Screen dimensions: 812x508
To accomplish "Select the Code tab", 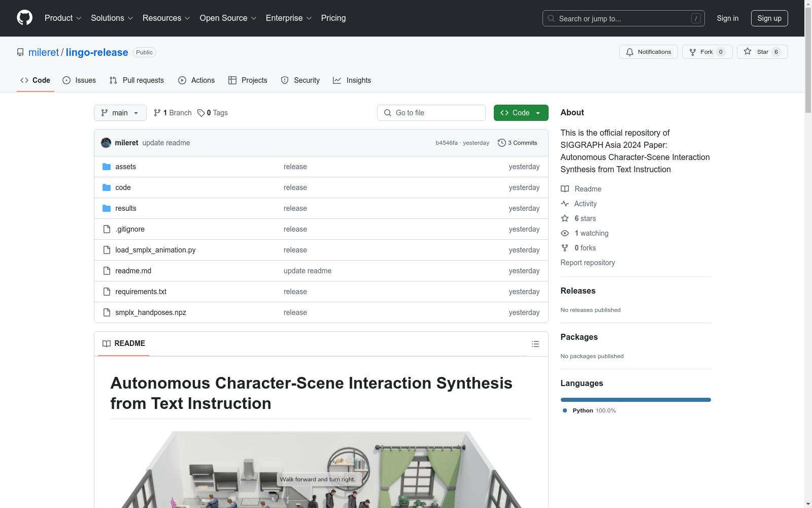I will [36, 80].
